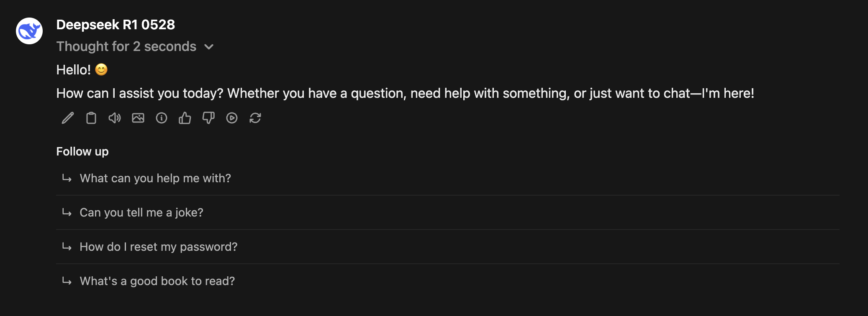Click the Deepseek whale avatar

(x=29, y=31)
